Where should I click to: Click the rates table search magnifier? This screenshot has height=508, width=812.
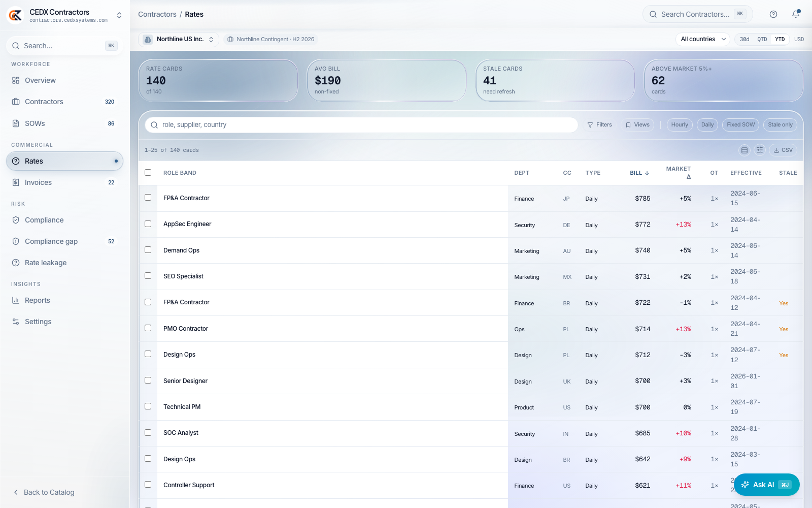pos(154,125)
